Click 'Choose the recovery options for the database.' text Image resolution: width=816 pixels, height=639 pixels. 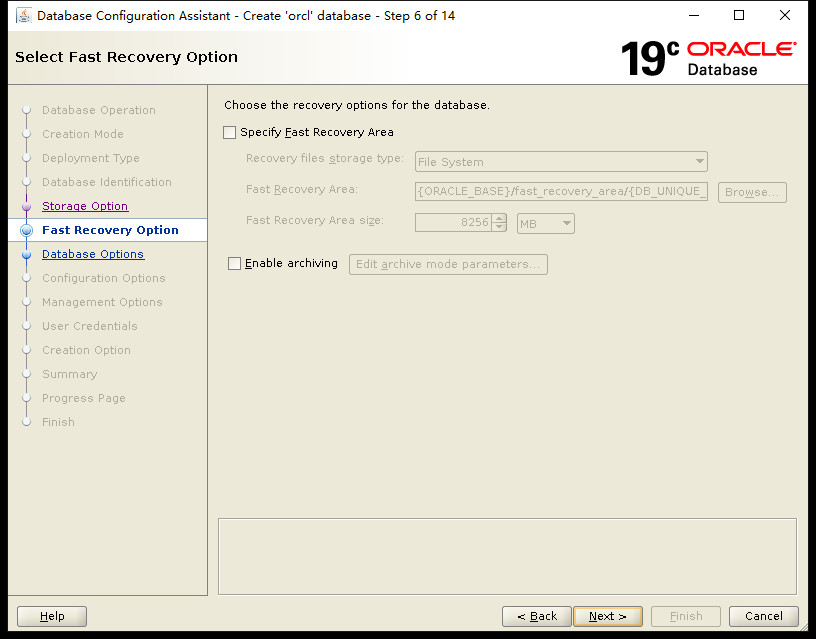357,105
